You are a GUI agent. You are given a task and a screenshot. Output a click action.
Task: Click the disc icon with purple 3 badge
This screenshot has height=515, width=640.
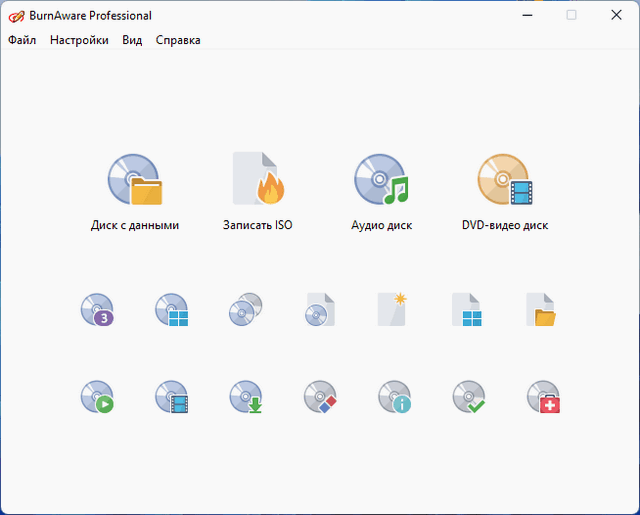(x=97, y=310)
